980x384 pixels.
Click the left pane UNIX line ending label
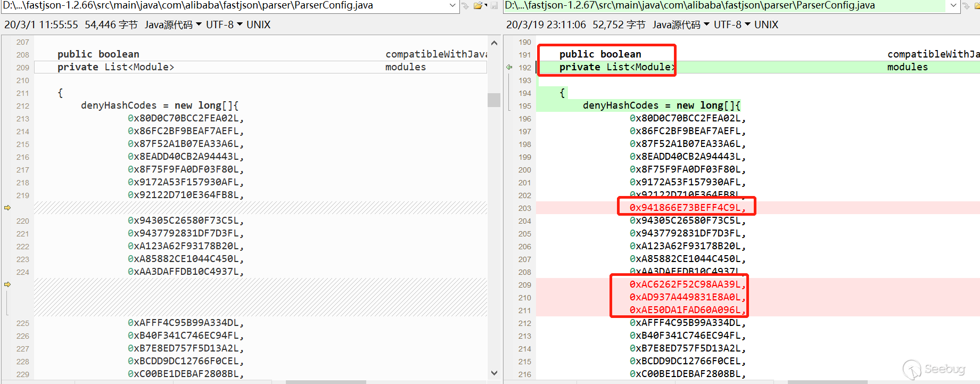(x=259, y=24)
